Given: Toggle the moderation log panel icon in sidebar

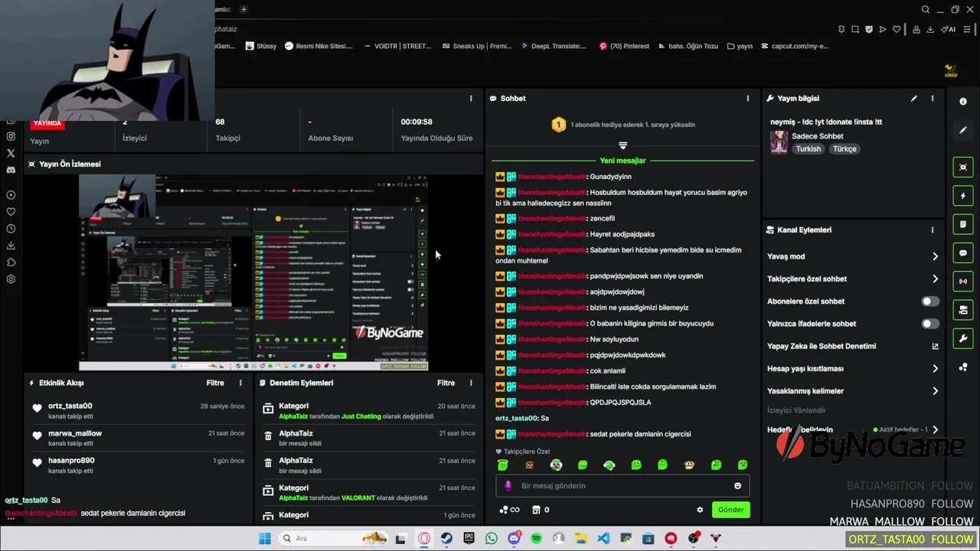Looking at the screenshot, I should pos(963,224).
